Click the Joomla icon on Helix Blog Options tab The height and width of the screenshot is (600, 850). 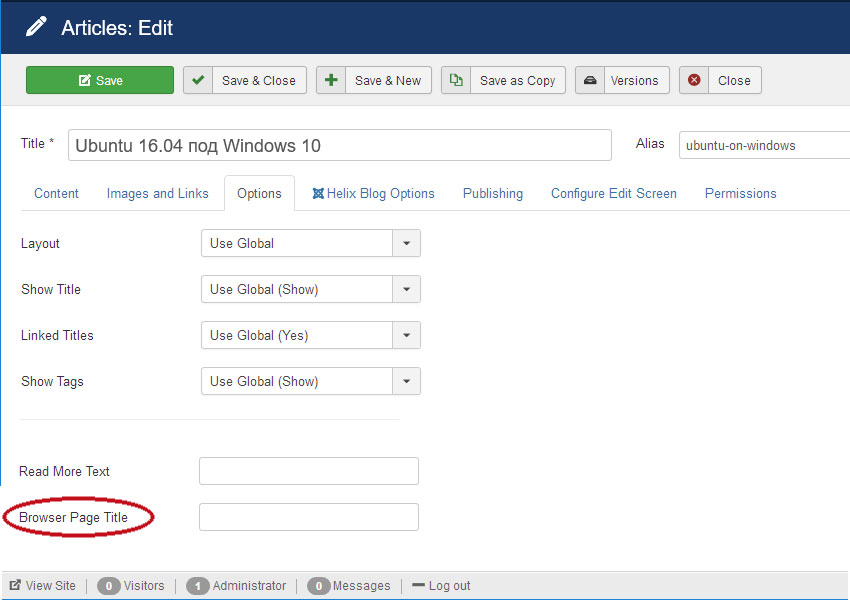coord(318,193)
